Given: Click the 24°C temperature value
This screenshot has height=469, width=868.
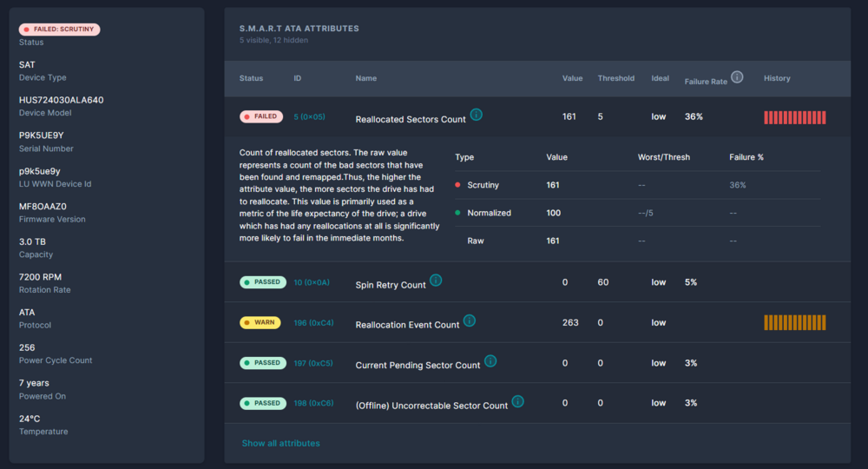Looking at the screenshot, I should click(x=30, y=419).
